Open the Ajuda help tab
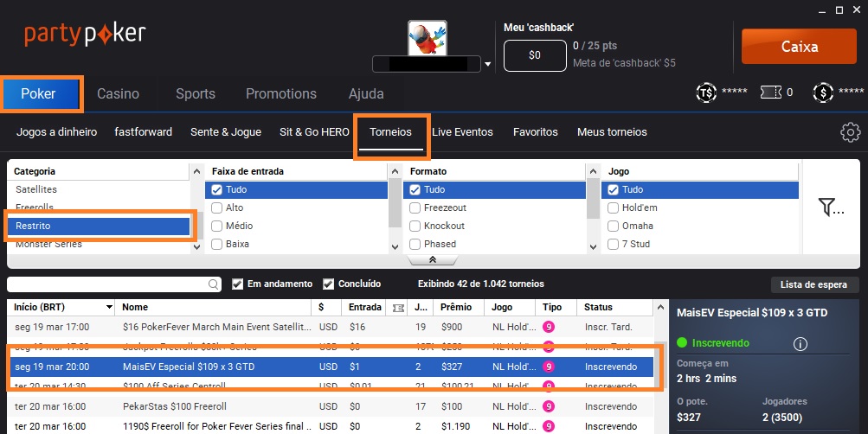 pyautogui.click(x=366, y=93)
